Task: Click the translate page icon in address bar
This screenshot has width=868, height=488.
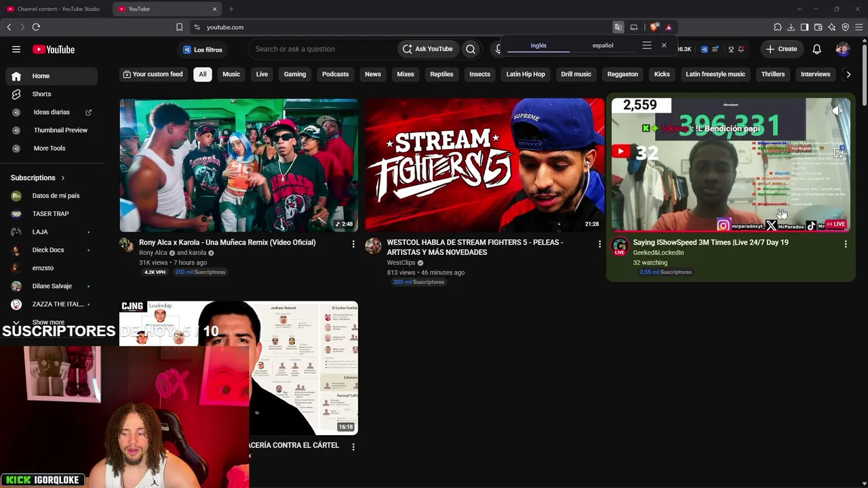Action: coord(618,27)
